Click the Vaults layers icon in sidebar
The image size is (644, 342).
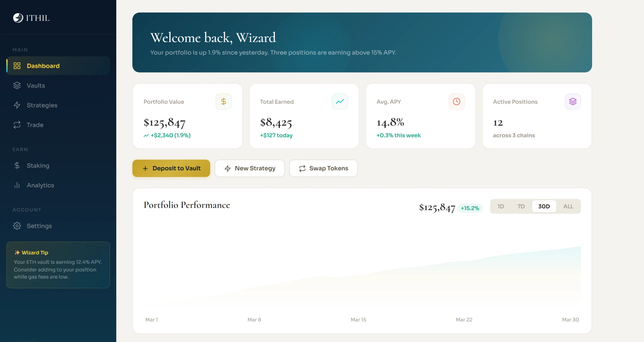coord(17,85)
